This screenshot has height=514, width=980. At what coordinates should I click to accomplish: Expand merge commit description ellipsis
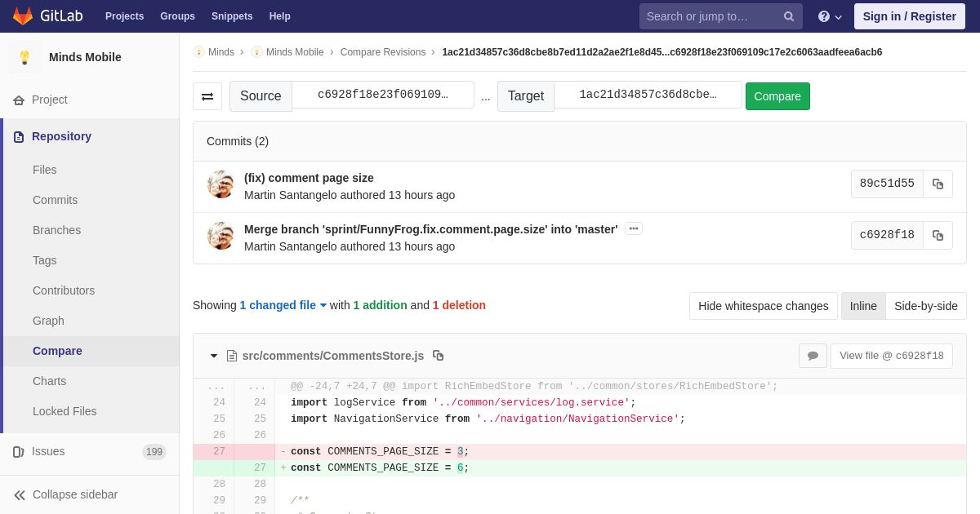pyautogui.click(x=634, y=229)
